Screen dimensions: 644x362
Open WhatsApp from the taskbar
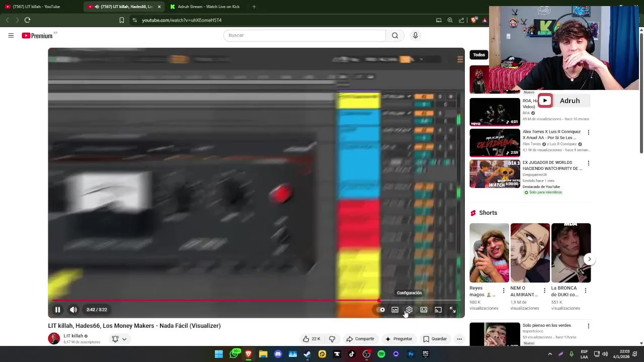point(234,354)
